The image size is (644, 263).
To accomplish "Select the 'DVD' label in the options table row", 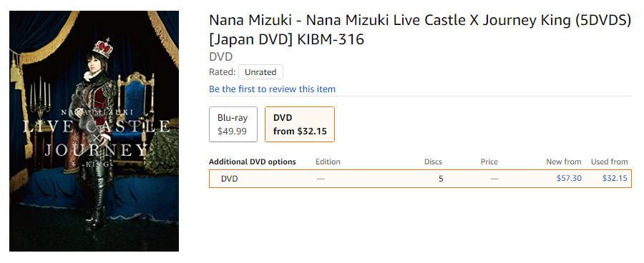I will pos(229,179).
